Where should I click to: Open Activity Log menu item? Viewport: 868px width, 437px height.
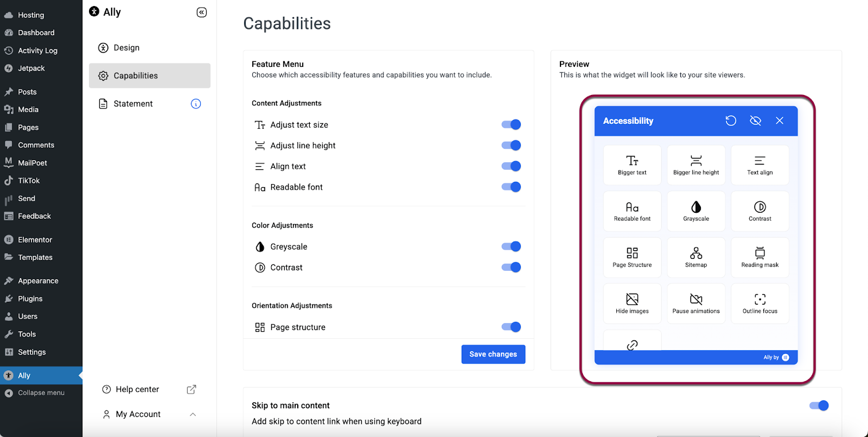pos(41,50)
